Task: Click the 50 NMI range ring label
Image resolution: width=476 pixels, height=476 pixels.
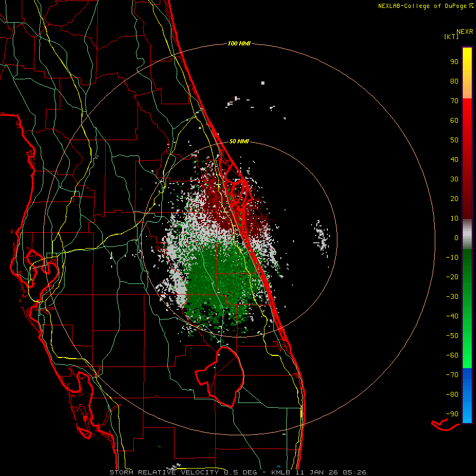Action: pyautogui.click(x=239, y=141)
